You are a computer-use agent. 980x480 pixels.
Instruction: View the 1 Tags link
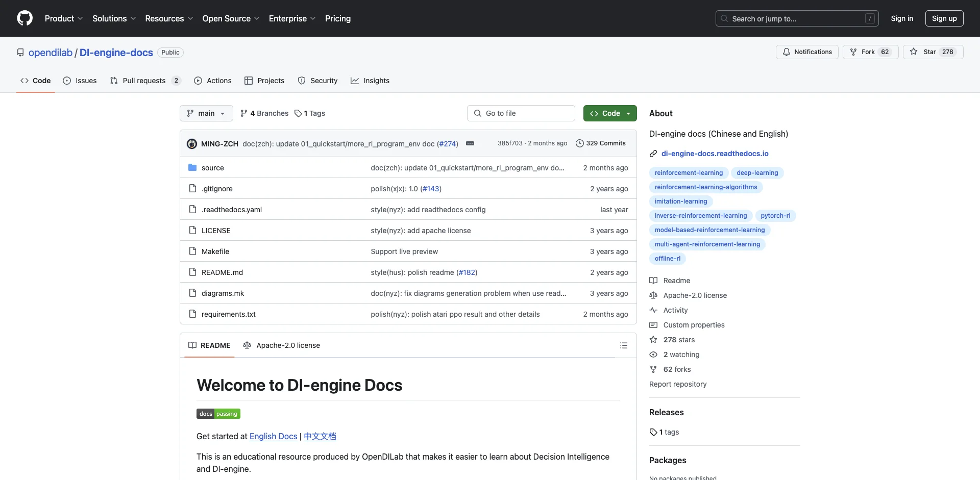(x=310, y=113)
